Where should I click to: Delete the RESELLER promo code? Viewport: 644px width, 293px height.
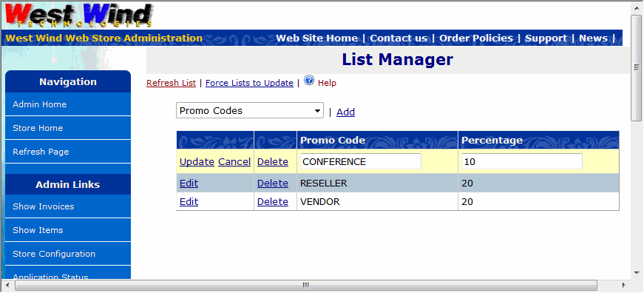[272, 183]
